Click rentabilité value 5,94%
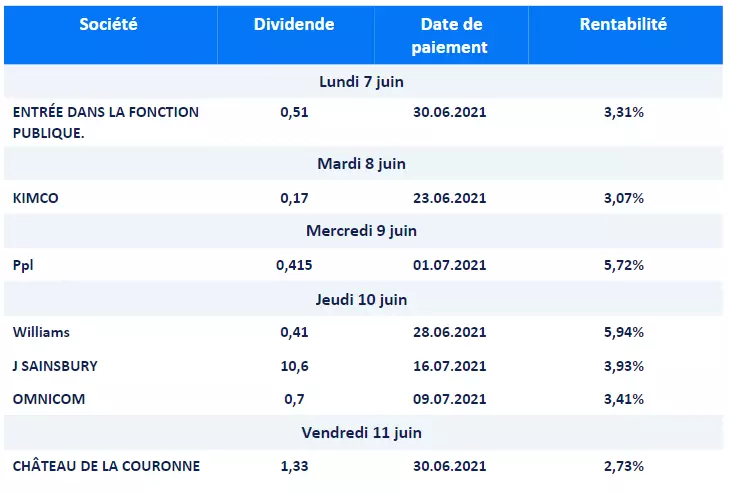The width and height of the screenshot is (729, 494). 623,332
